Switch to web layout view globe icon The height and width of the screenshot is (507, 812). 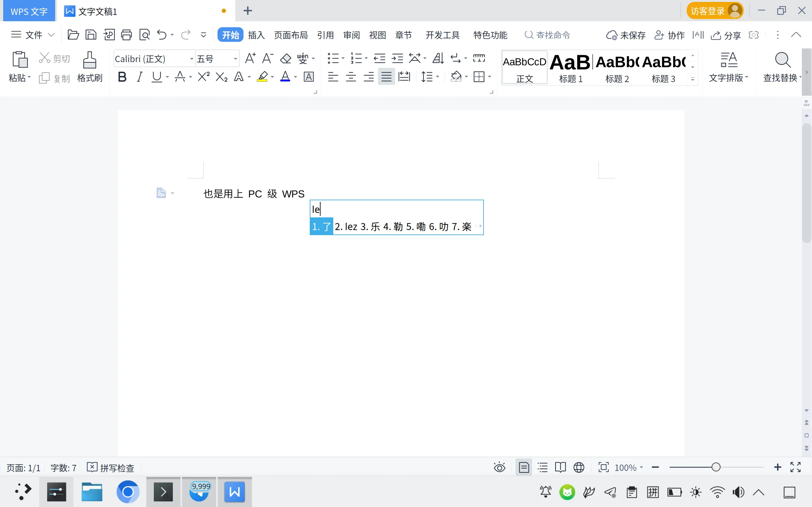point(580,467)
